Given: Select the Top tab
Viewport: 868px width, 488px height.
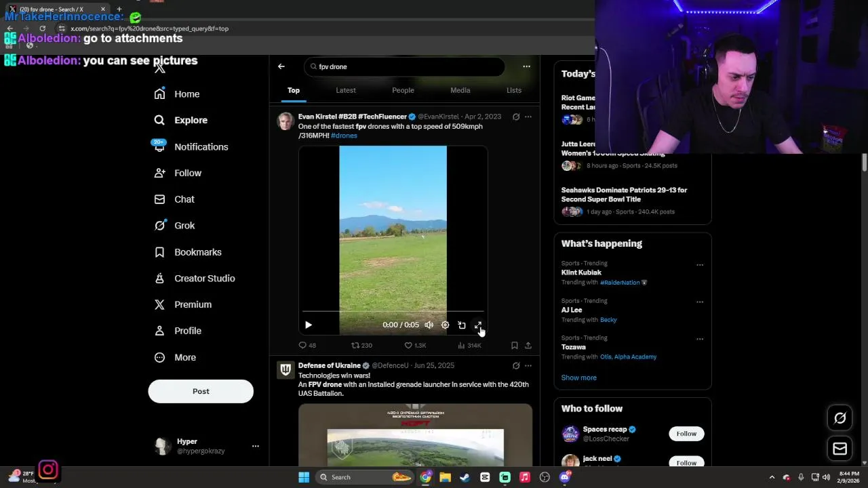Looking at the screenshot, I should pos(294,90).
